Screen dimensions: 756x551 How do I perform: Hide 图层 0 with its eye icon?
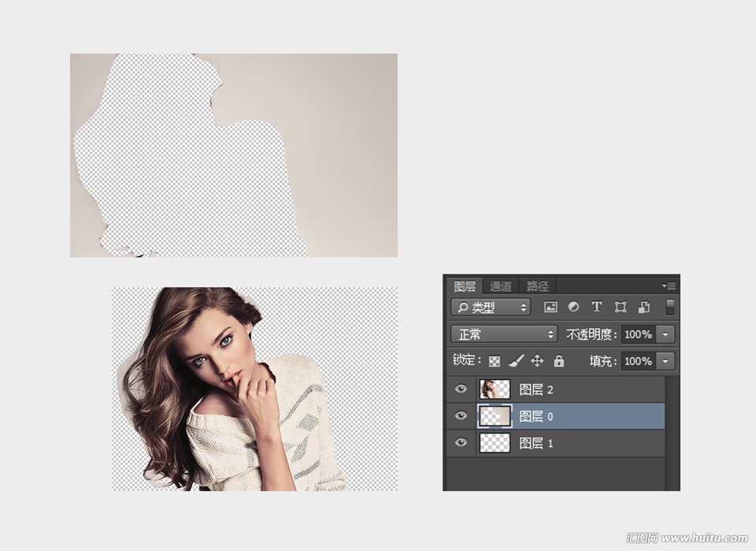(x=461, y=416)
